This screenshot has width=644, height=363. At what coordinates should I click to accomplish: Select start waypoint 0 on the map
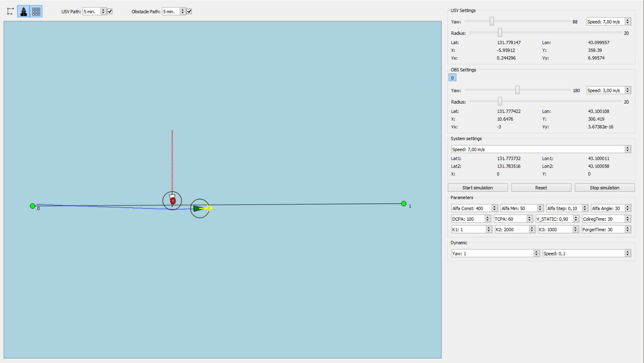coord(32,206)
